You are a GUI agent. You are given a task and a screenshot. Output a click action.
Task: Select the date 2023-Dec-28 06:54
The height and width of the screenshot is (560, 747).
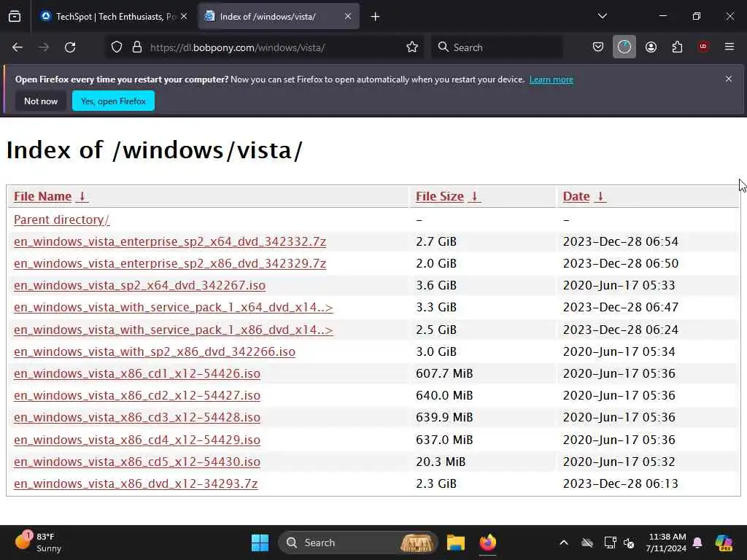point(621,241)
